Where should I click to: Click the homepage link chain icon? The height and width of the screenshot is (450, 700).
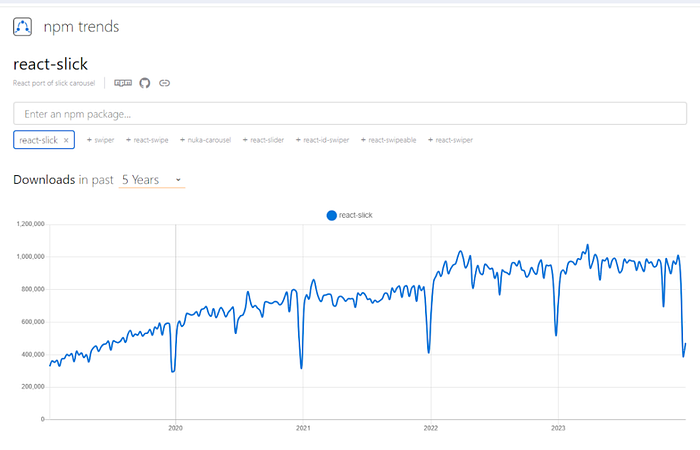click(x=164, y=82)
